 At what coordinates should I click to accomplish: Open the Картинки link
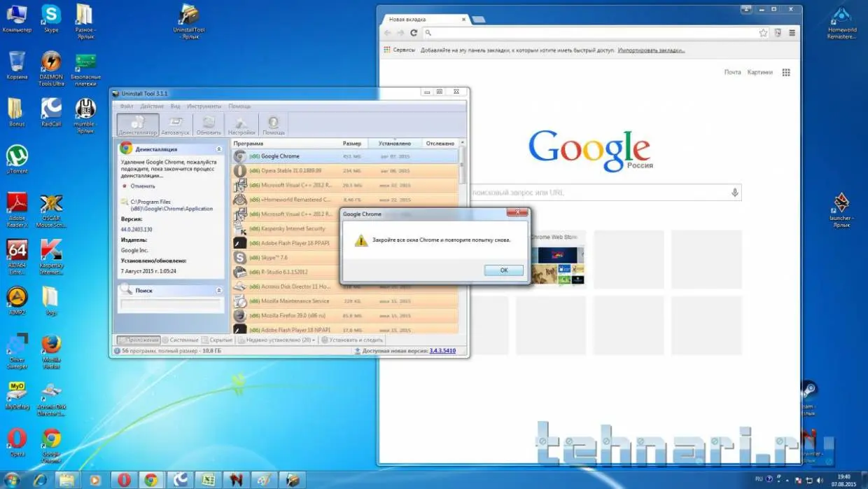coord(759,72)
